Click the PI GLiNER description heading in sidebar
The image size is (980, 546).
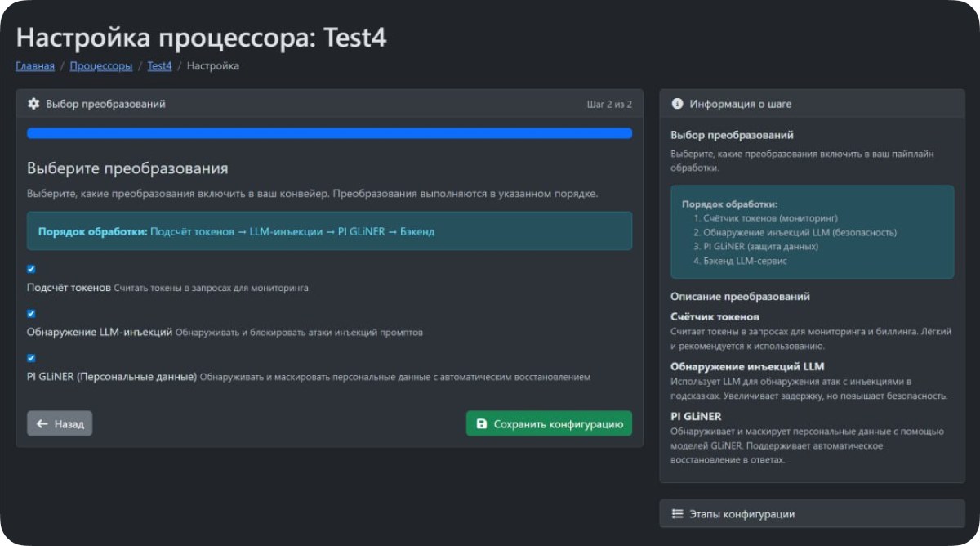pos(696,416)
